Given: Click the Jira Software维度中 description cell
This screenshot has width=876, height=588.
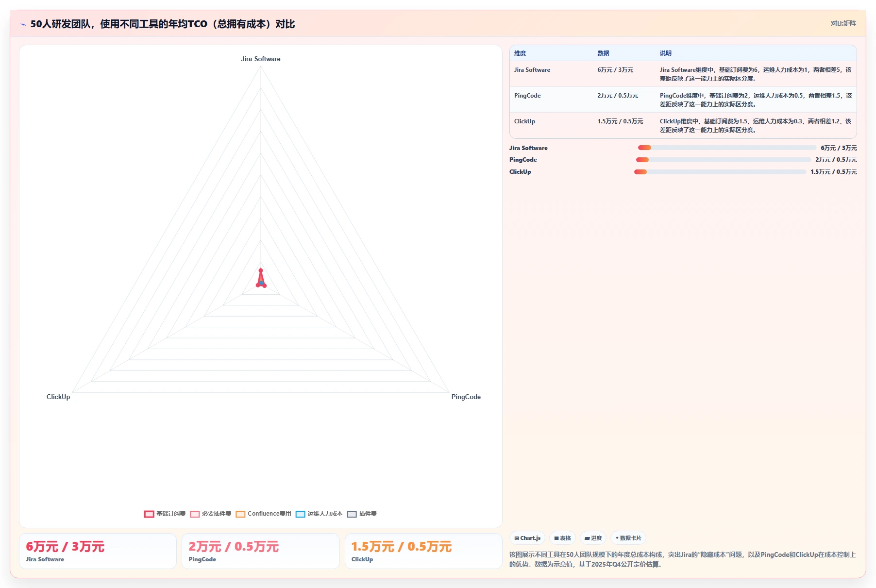Looking at the screenshot, I should 756,74.
